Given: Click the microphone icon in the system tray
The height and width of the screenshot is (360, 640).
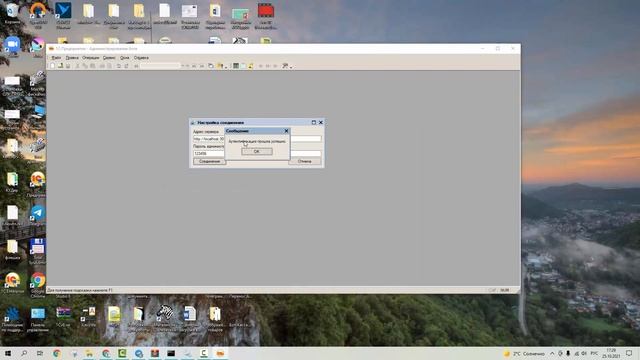Looking at the screenshot, I should click(568, 353).
